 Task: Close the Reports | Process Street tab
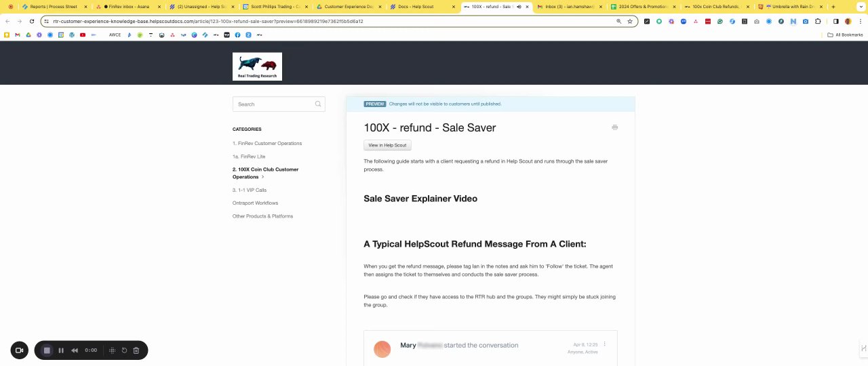click(85, 7)
